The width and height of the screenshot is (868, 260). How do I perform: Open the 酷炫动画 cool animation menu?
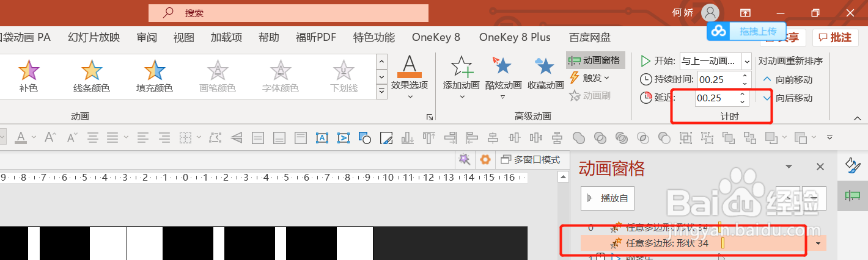(502, 77)
